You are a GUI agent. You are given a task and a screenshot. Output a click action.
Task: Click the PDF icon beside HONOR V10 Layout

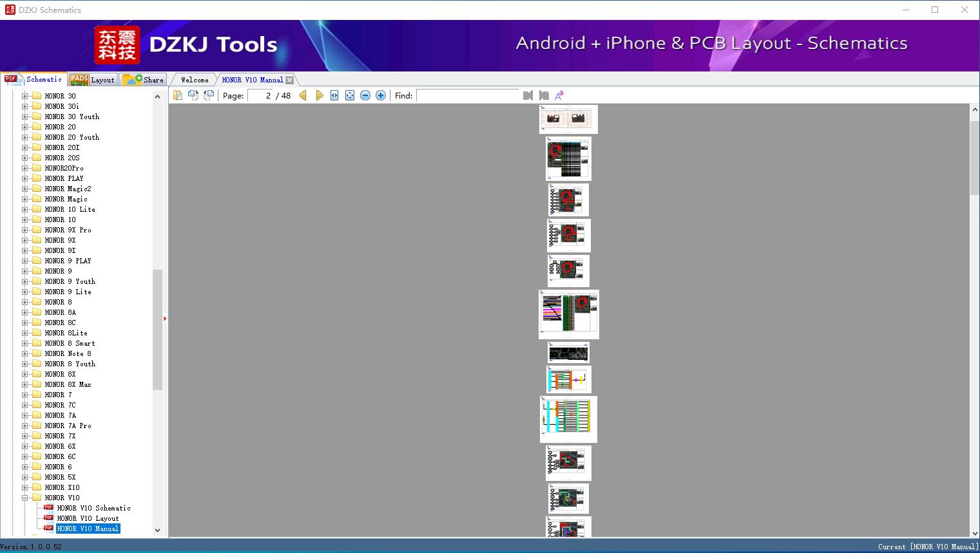tap(48, 518)
